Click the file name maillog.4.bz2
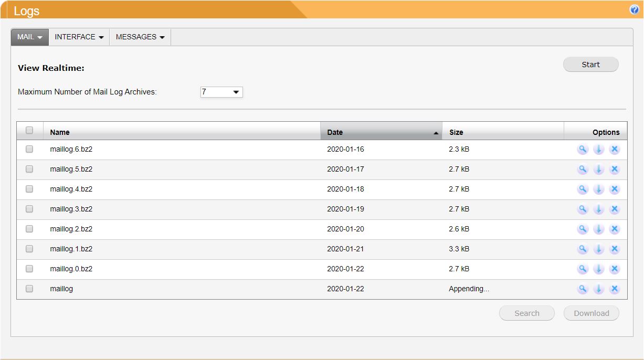The height and width of the screenshot is (360, 644). tap(71, 189)
